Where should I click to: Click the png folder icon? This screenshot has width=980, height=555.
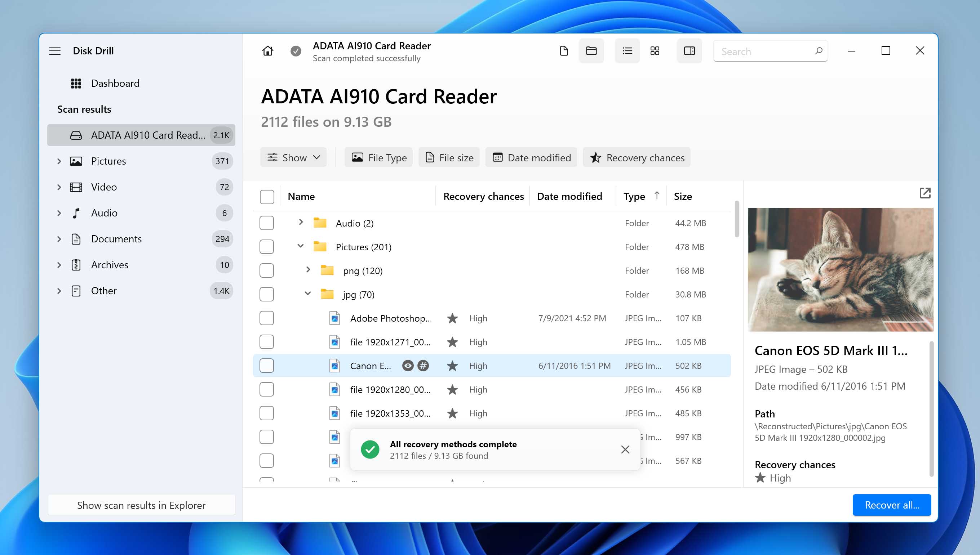(327, 270)
